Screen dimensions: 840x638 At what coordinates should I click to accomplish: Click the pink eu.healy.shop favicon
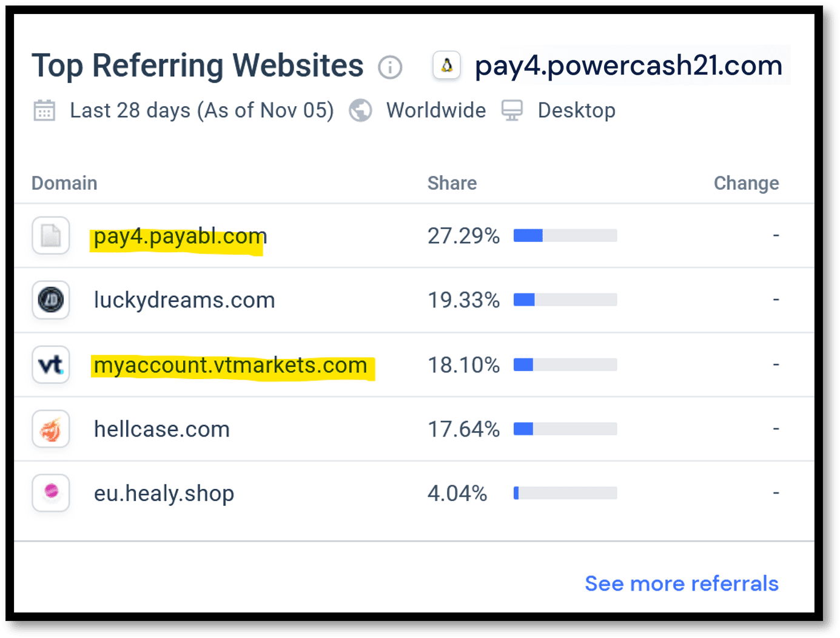pyautogui.click(x=51, y=492)
